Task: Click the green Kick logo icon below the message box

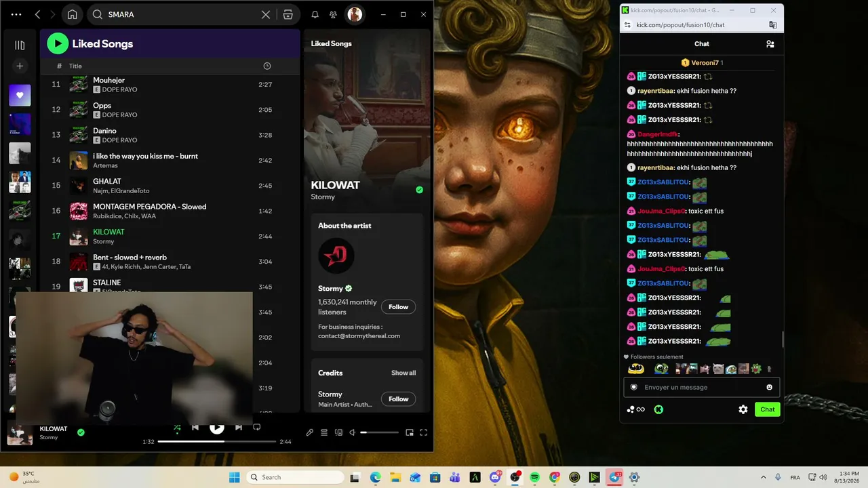Action: [x=658, y=409]
